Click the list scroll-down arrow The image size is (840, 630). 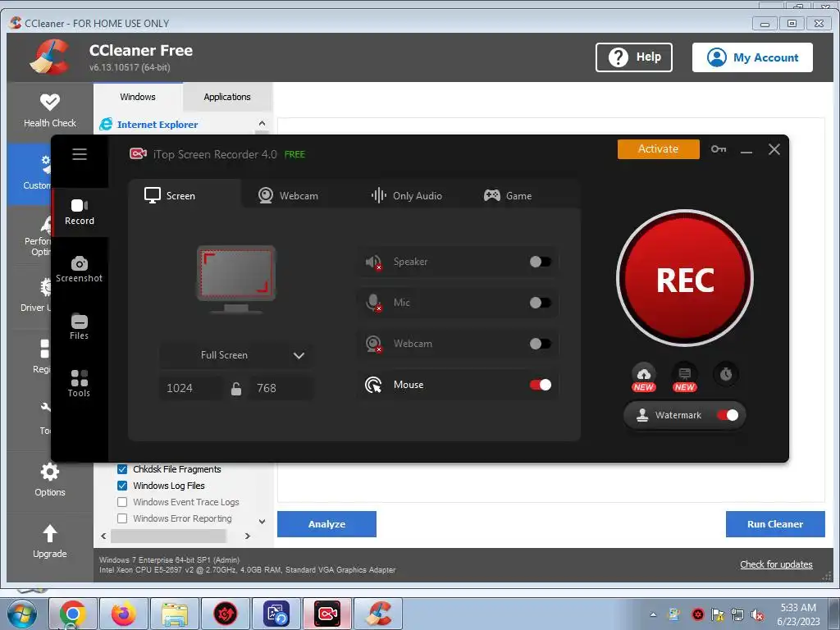click(262, 521)
